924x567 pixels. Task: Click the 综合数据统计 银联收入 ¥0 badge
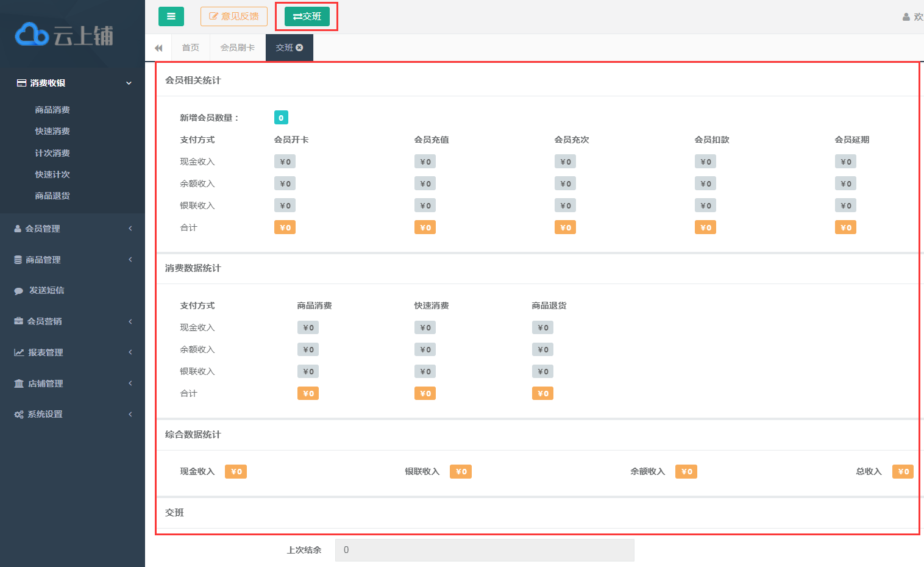point(461,471)
